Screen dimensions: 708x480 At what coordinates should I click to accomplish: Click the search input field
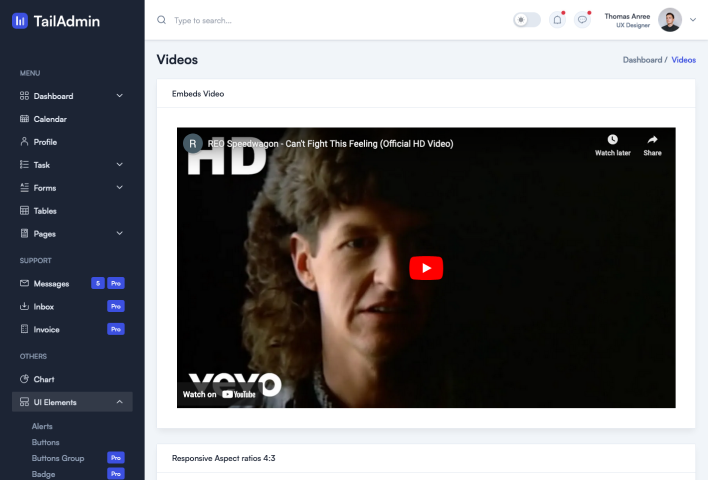[300, 20]
